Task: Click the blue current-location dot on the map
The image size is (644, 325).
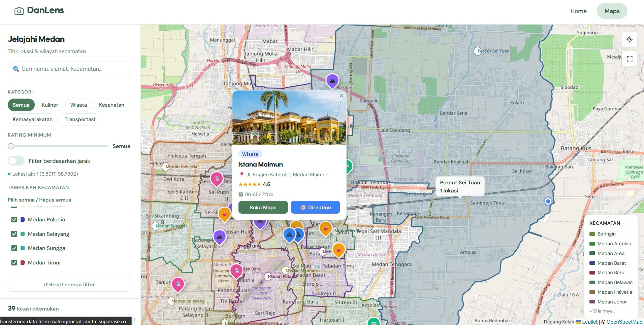Action: click(x=548, y=201)
